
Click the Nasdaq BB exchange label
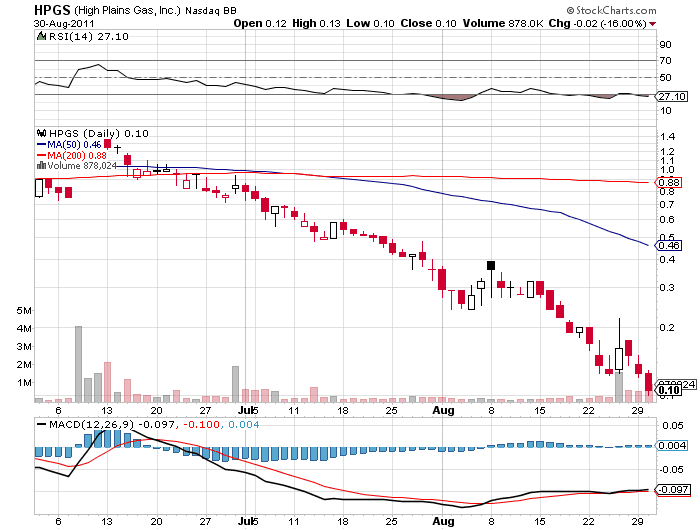pos(211,11)
